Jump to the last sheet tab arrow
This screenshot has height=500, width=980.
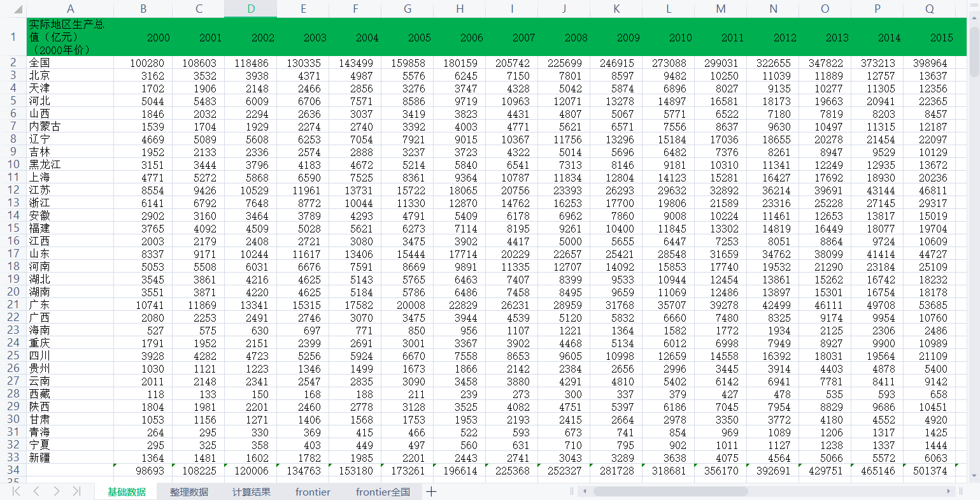tap(76, 491)
